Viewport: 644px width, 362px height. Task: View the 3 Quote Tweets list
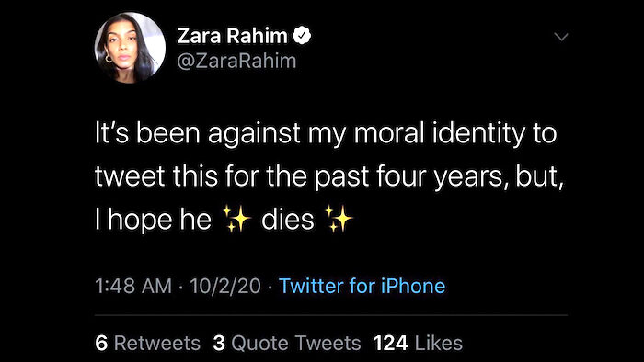coord(287,343)
